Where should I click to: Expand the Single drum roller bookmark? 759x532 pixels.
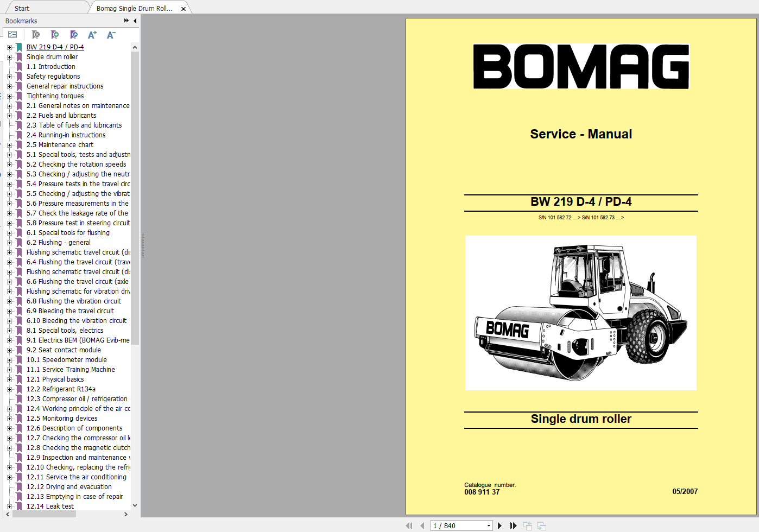9,57
